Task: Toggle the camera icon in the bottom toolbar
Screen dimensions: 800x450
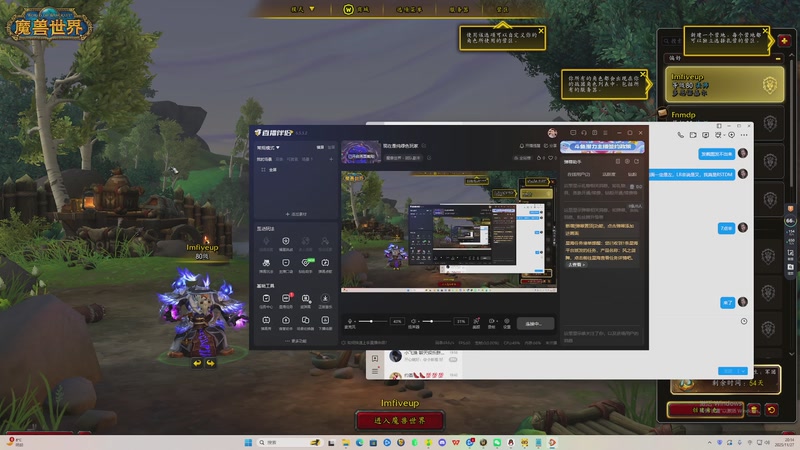Action: tap(491, 321)
